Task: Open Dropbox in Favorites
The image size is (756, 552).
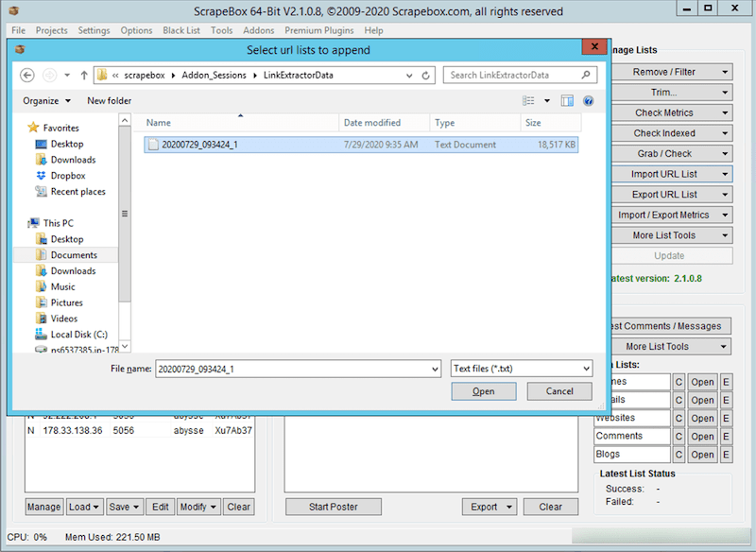Action: pyautogui.click(x=68, y=176)
